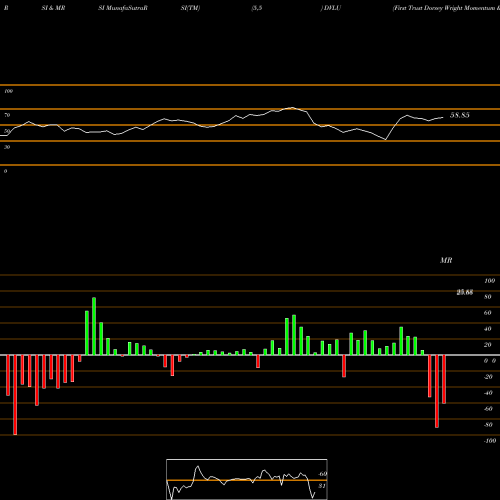Click the 70 level label on RSI axis
Screen dimensions: 500x500
click(x=7, y=115)
